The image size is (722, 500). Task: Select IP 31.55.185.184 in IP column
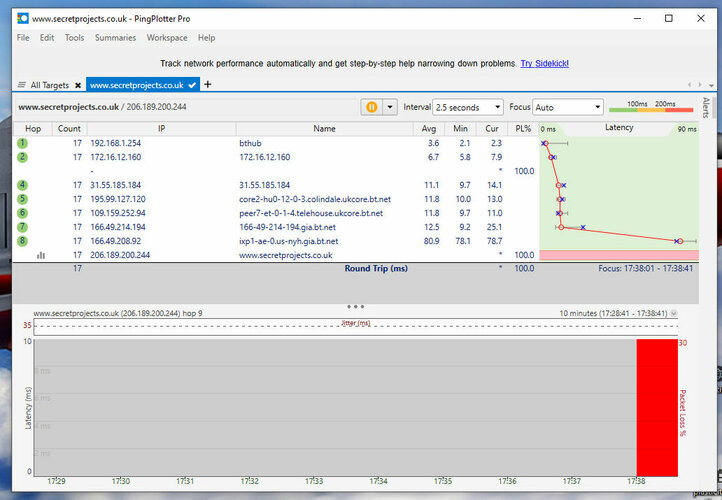[x=116, y=185]
